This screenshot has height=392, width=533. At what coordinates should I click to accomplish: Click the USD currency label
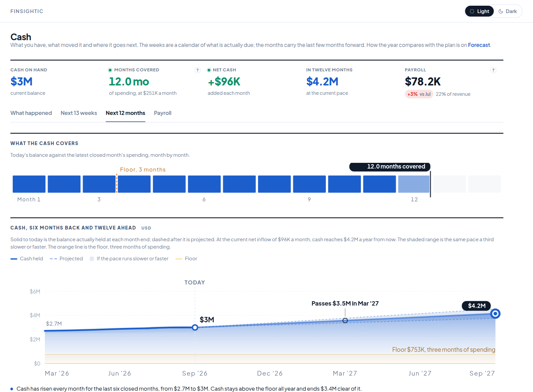click(146, 228)
